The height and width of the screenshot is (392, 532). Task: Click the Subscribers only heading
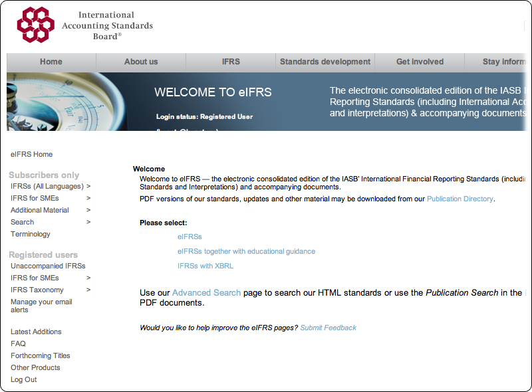coord(44,175)
